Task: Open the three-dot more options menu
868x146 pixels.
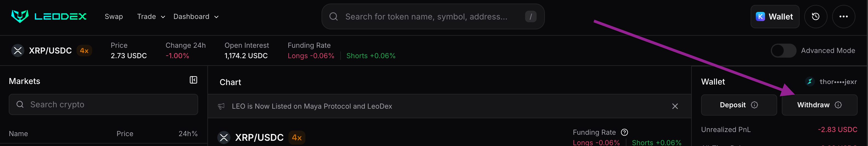Action: pos(843,16)
